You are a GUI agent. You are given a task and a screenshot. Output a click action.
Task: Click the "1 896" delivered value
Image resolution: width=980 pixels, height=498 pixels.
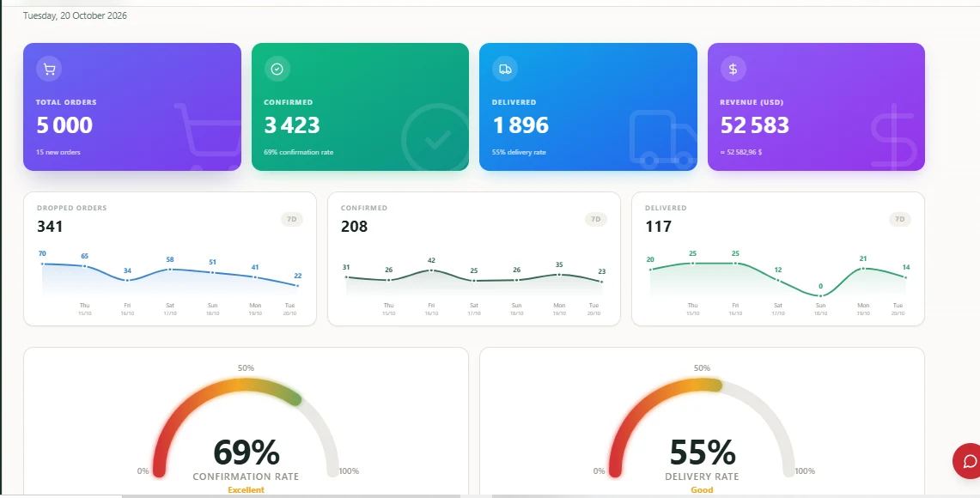coord(520,125)
